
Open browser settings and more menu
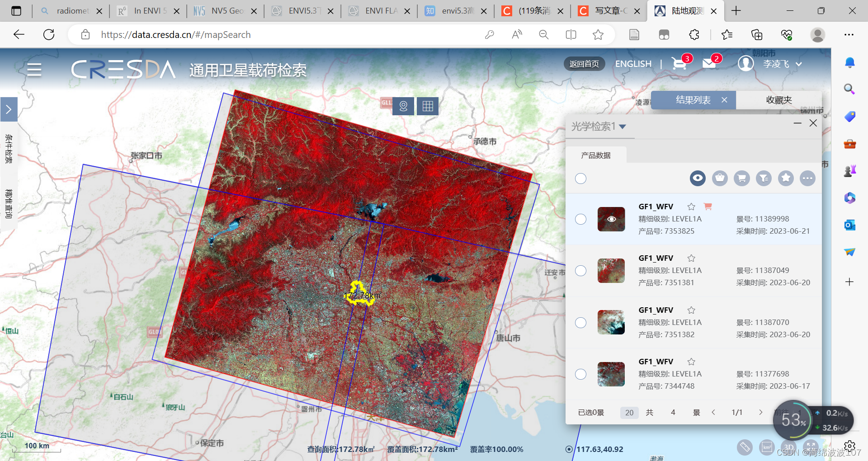point(849,34)
